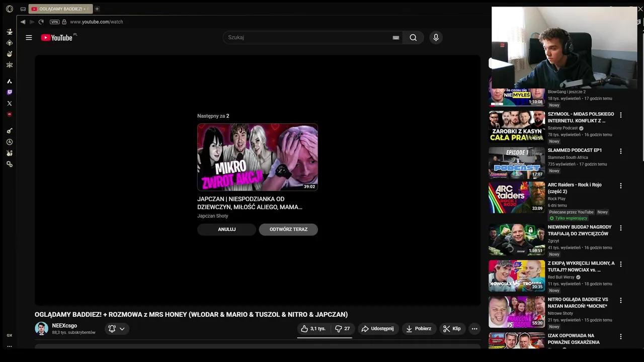Click the Udostępnij share button
644x362 pixels.
pos(378,329)
